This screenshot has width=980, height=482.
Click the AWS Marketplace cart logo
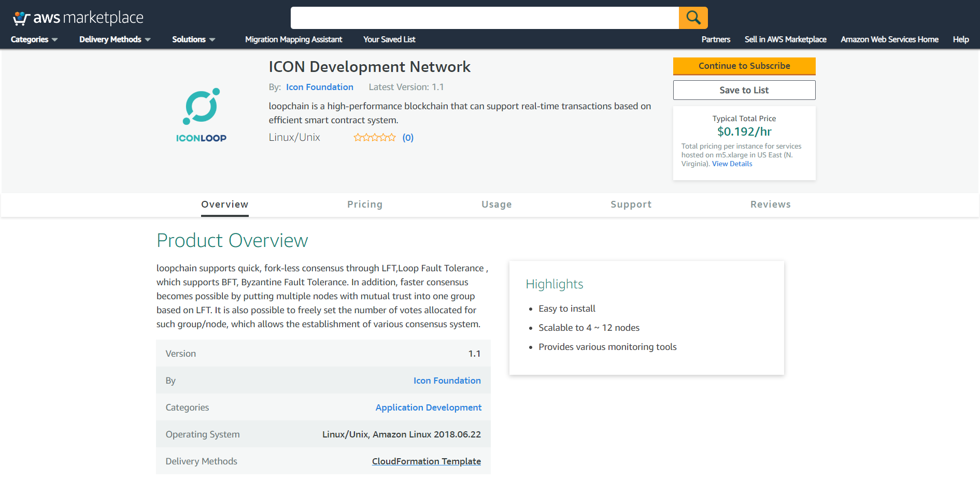[20, 17]
